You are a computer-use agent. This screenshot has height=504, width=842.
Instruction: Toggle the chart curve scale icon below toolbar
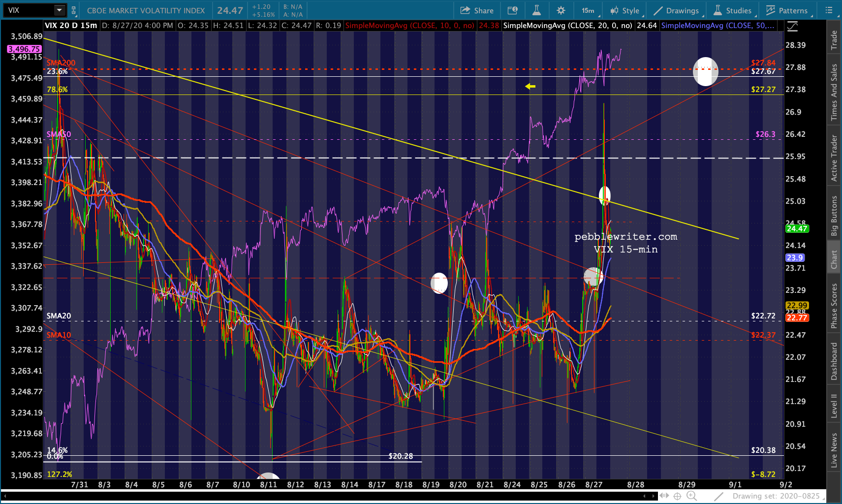pos(792,27)
